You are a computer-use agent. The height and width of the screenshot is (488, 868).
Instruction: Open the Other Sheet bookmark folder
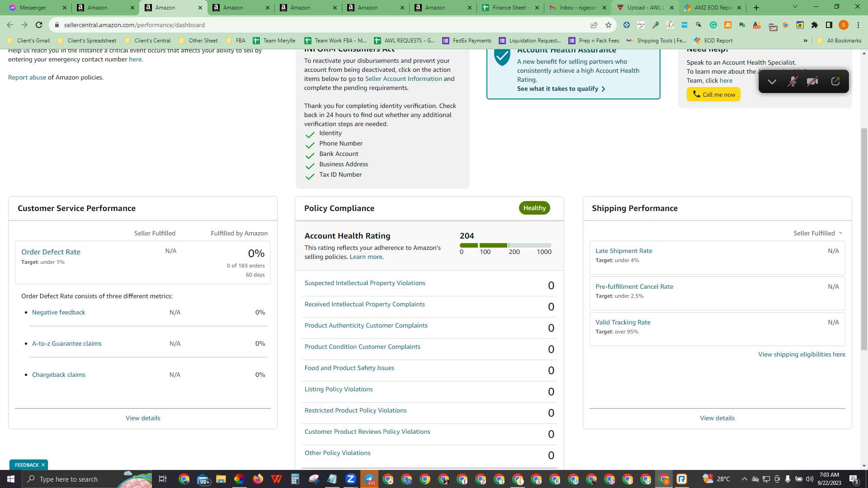[198, 41]
